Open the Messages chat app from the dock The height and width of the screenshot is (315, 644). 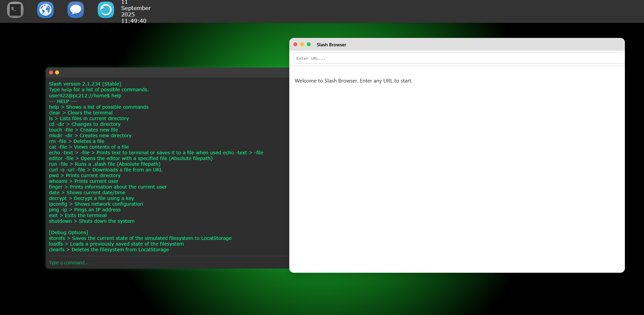pos(76,10)
